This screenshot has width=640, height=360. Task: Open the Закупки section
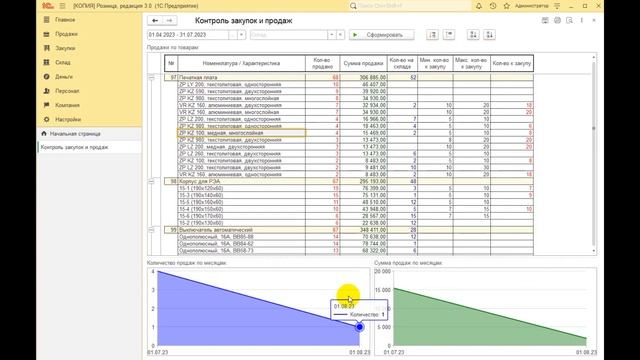click(x=65, y=48)
